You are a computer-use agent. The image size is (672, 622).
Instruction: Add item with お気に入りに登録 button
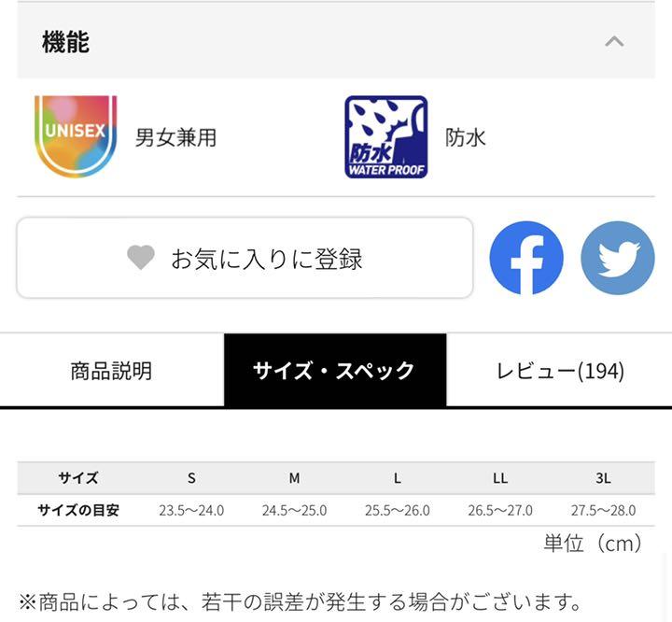[x=245, y=258]
